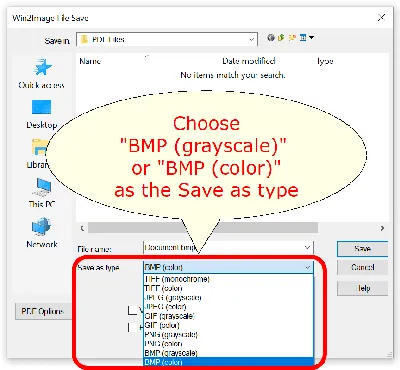Viewport: 400px width, 370px height.
Task: Choose TIFF (monochrome) file type
Action: click(228, 279)
